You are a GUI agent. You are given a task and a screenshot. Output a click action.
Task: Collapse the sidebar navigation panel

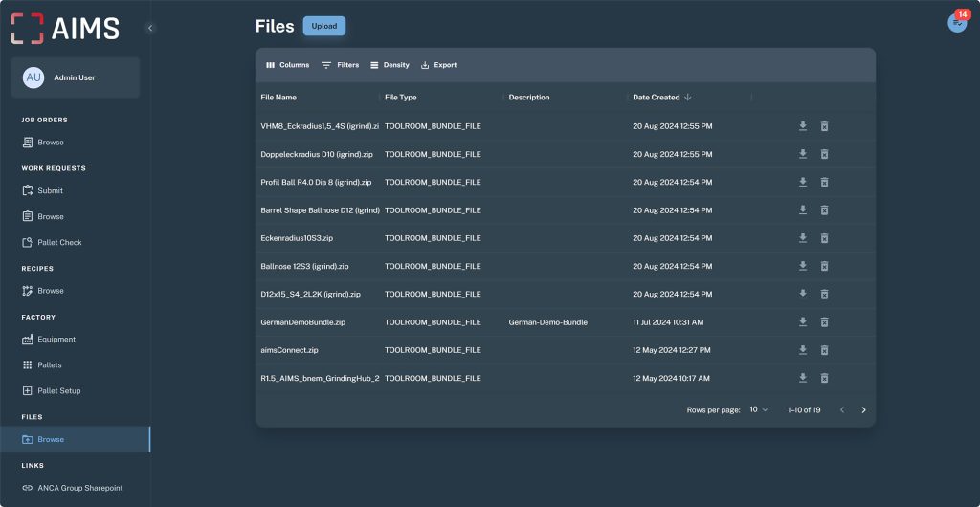(150, 28)
